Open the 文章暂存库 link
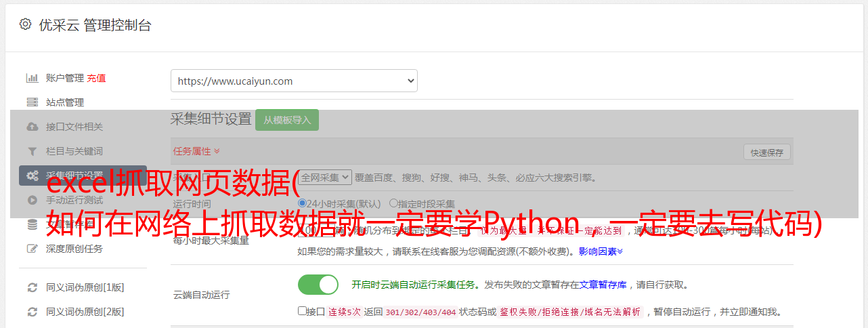This screenshot has height=328, width=868. click(603, 285)
